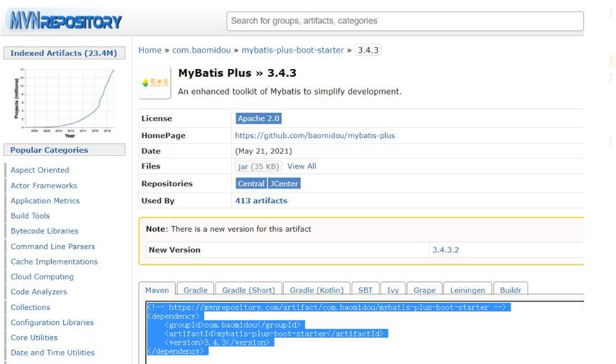Image resolution: width=616 pixels, height=364 pixels.
Task: Switch to the Gradle (Kotlin) tab
Action: (x=316, y=290)
